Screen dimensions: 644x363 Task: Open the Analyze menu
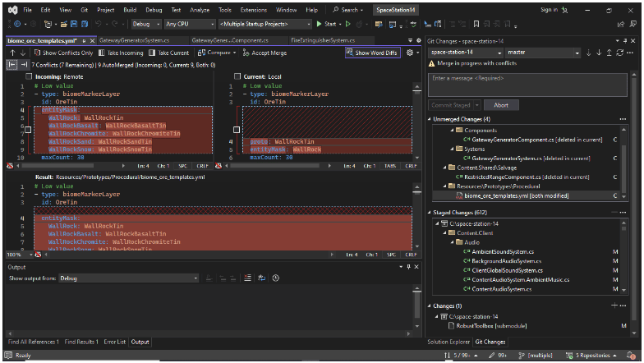(x=200, y=10)
